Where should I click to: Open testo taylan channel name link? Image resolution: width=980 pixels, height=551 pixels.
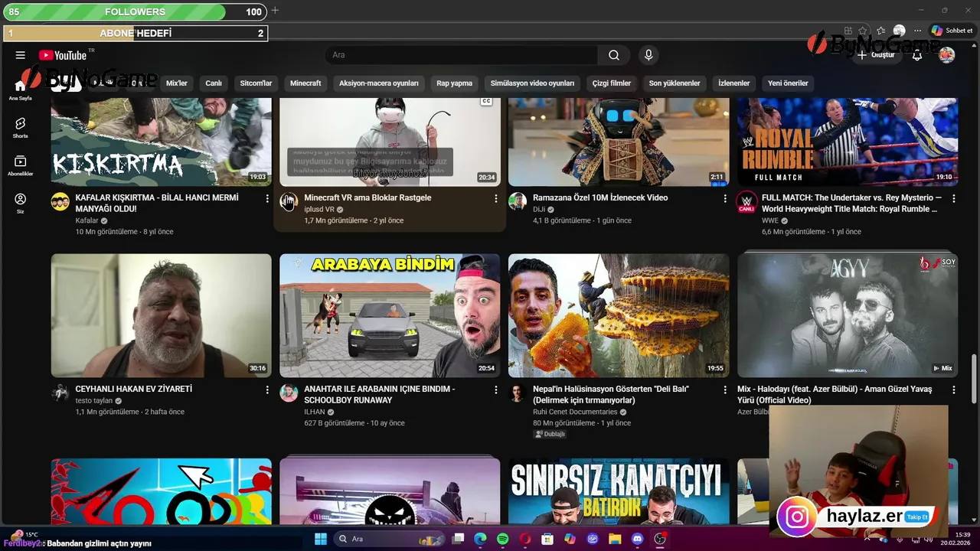(x=93, y=401)
